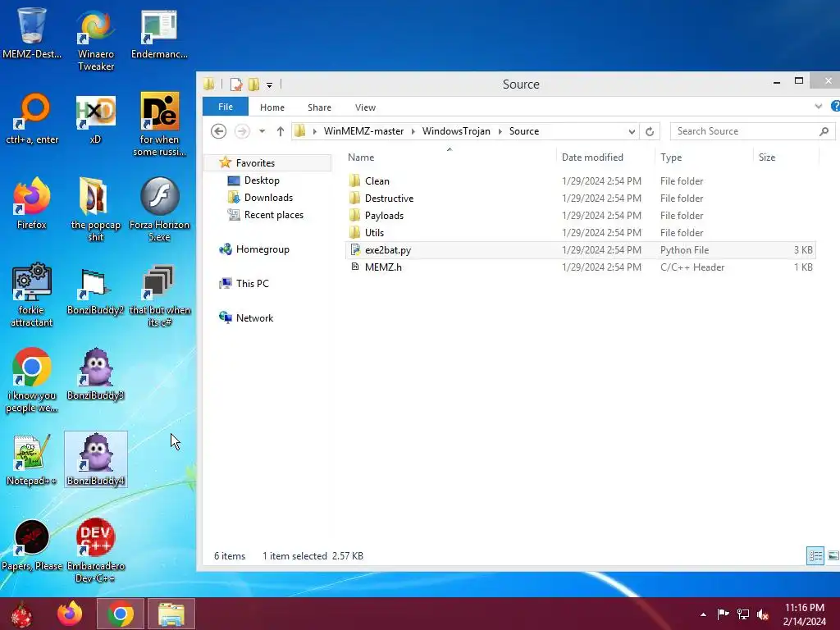Open Explorer help question mark icon
Image resolution: width=840 pixels, height=630 pixels.
click(834, 107)
